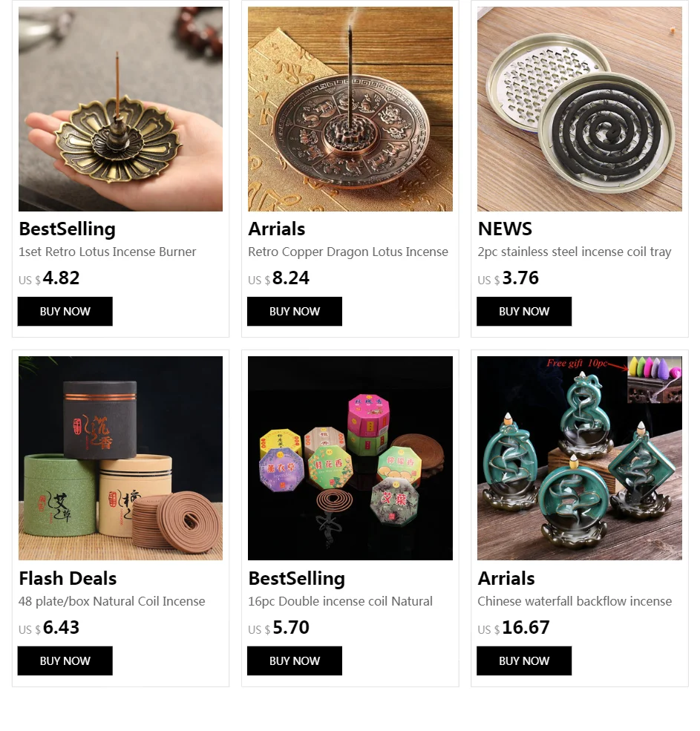Buy the 4.82 lotus burner now
Viewport: 700px width, 731px height.
[65, 312]
